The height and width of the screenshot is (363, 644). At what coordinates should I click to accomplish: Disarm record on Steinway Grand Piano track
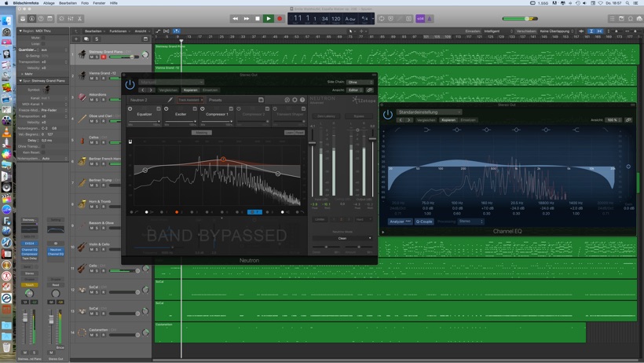tap(104, 57)
